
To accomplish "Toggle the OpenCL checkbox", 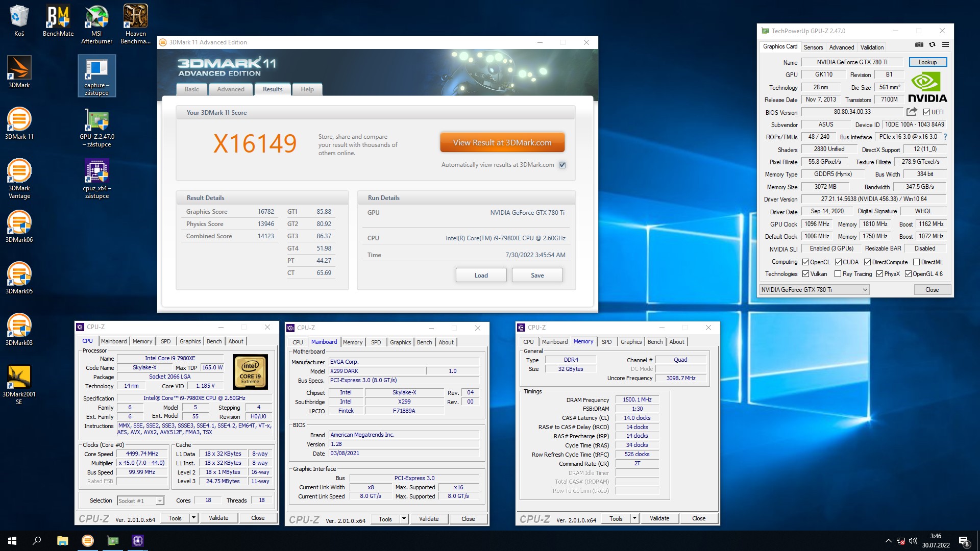I will [805, 262].
